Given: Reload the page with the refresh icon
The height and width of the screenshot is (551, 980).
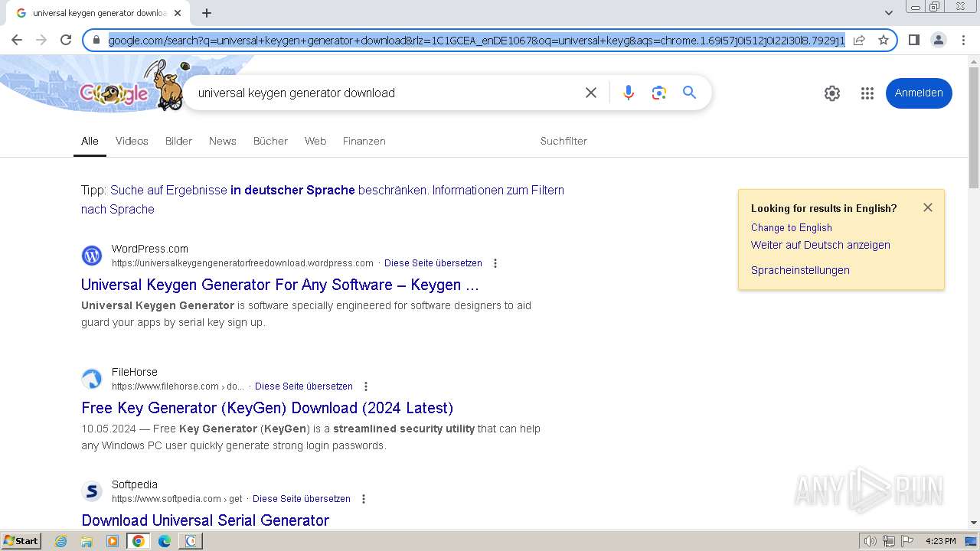Looking at the screenshot, I should pos(66,40).
